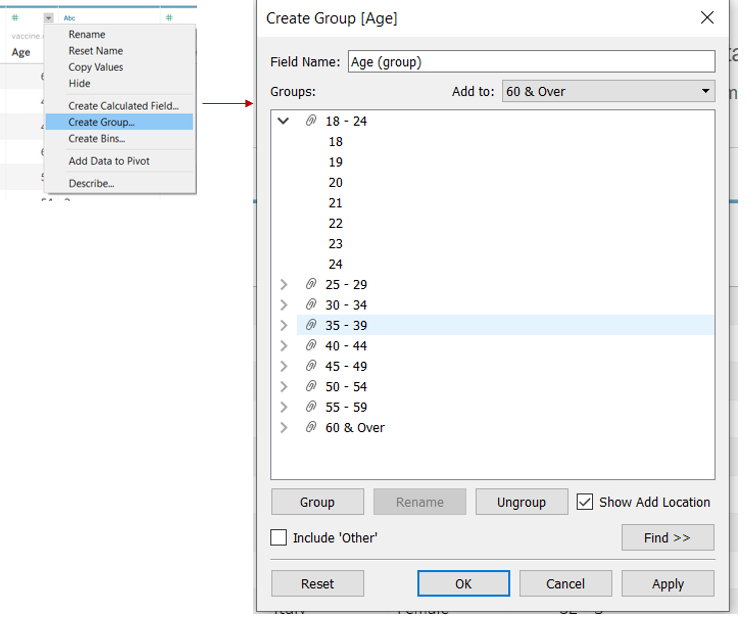Select age value 21 in list

(x=336, y=203)
